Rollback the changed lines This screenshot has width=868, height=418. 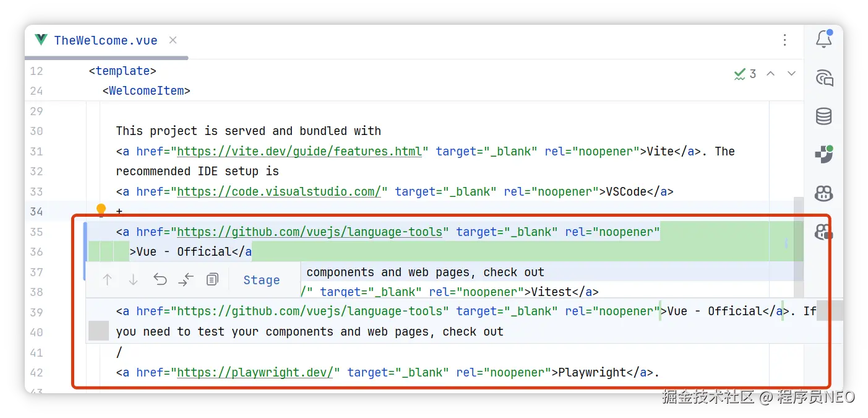click(160, 280)
